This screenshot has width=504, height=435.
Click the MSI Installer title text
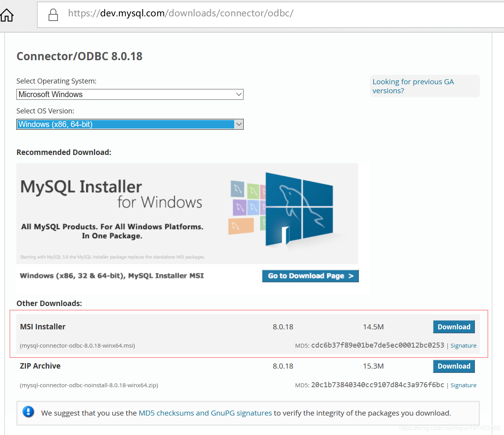[43, 327]
